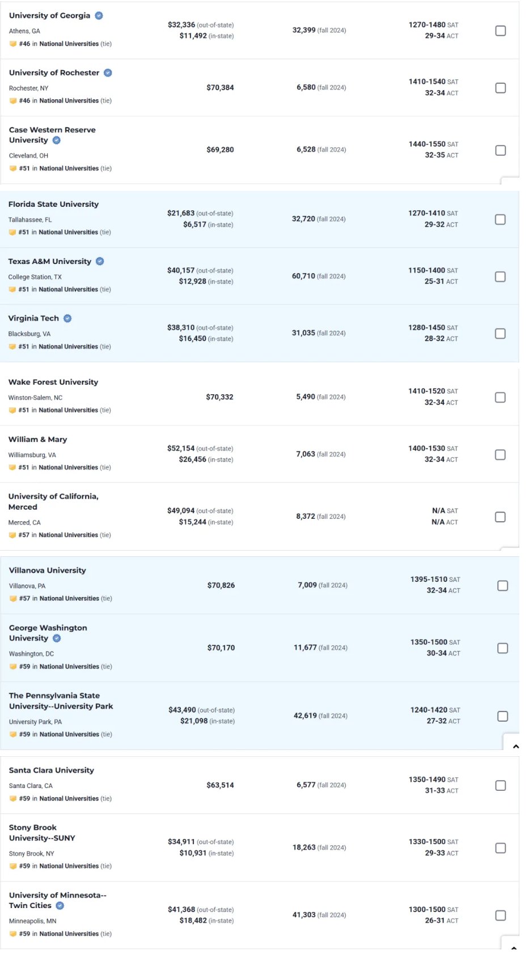This screenshot has height=980, width=529.
Task: Click Case Western Reserve University's verified badge
Action: point(57,140)
